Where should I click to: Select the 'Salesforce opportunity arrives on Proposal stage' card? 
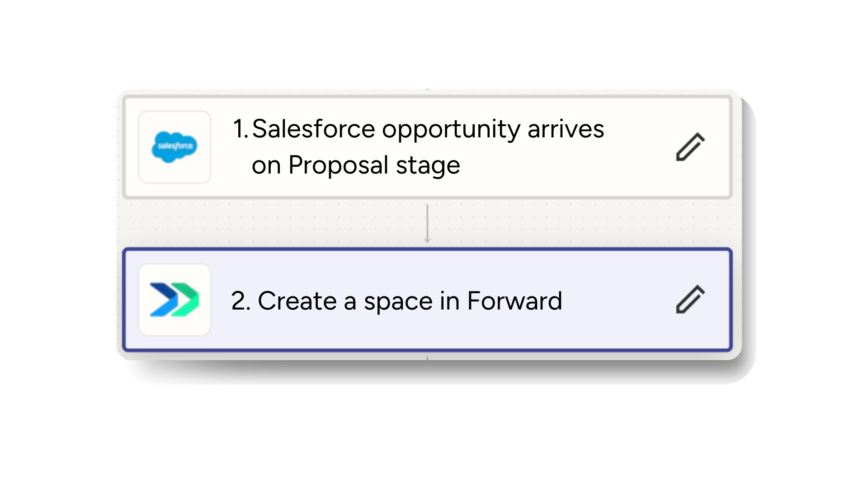[x=427, y=146]
